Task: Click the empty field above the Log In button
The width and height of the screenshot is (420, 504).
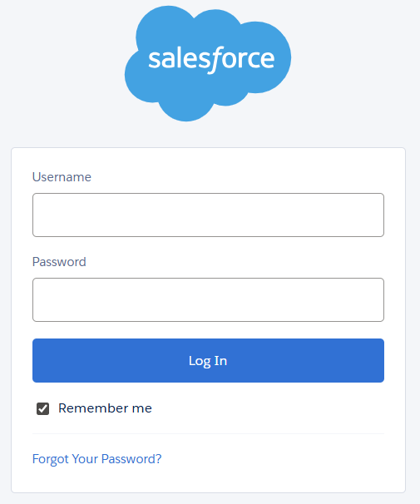Action: click(208, 300)
